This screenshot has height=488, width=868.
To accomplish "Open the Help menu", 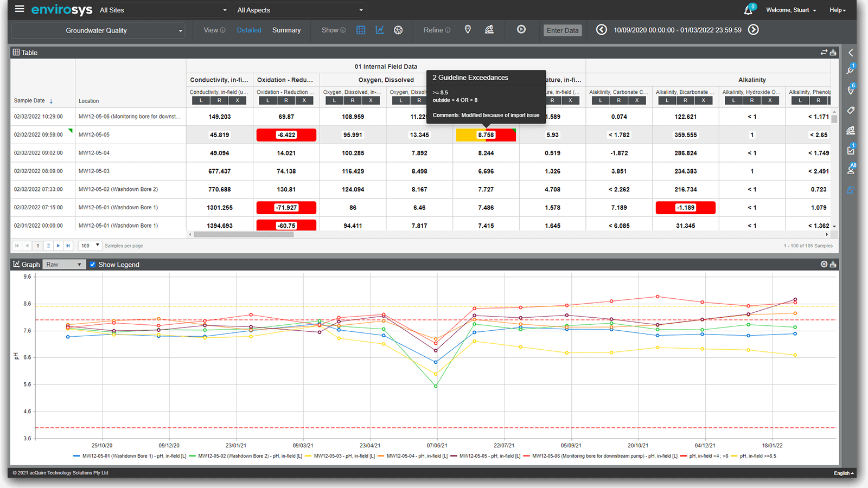I will click(837, 10).
